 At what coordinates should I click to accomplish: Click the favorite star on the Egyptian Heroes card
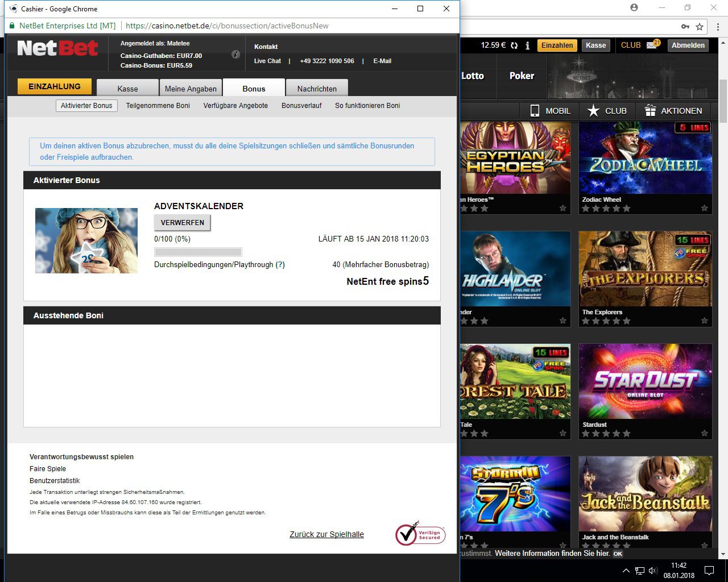[x=562, y=208]
